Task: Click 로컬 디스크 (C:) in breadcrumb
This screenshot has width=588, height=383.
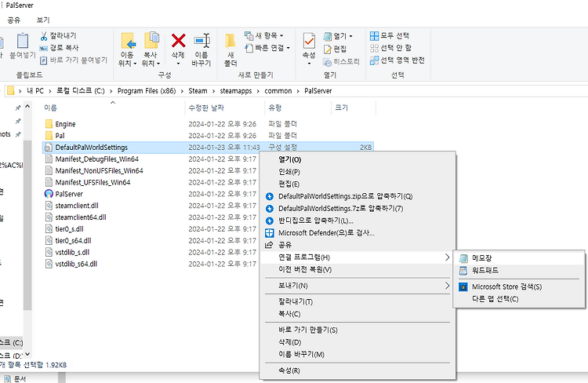Action: pos(81,91)
